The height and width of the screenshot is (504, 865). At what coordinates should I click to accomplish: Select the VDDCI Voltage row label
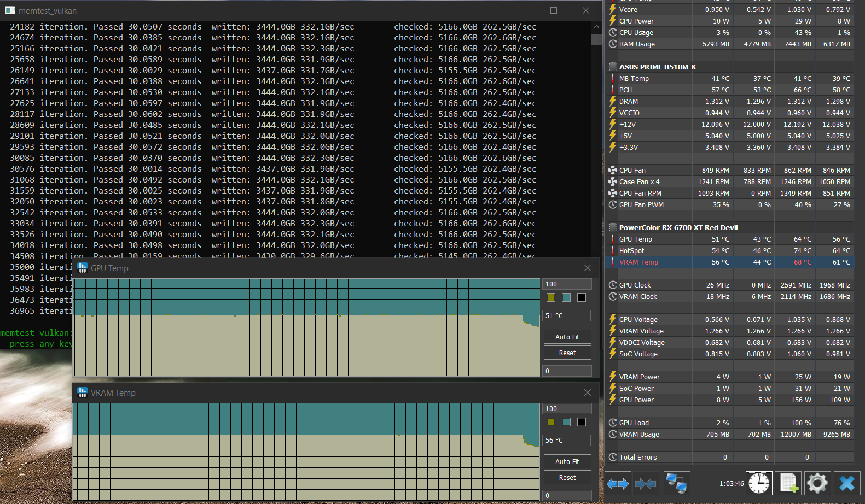click(x=642, y=343)
